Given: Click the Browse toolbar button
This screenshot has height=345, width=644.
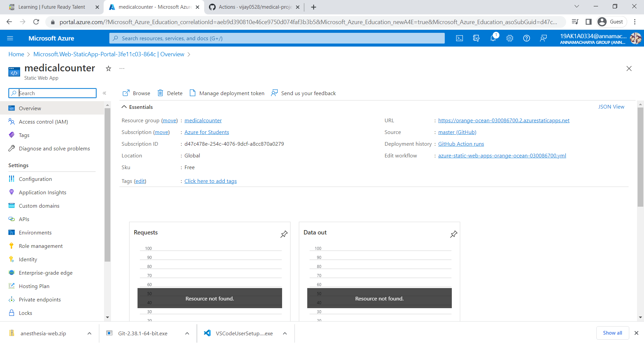Looking at the screenshot, I should (136, 93).
